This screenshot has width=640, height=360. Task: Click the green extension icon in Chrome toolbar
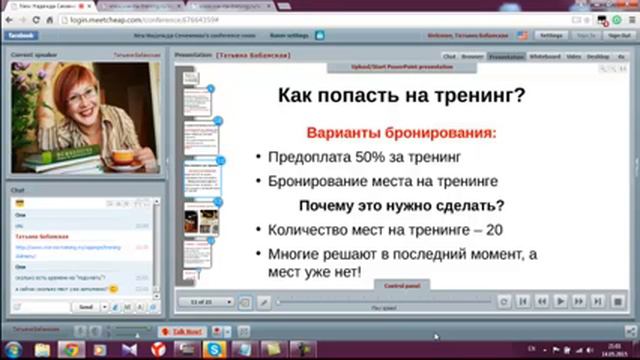coord(617,20)
